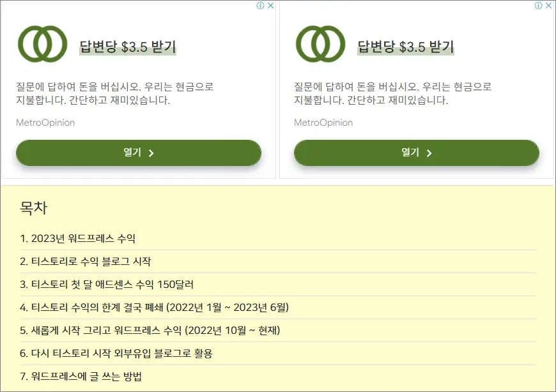Jump to section 1. 2023년 워드프레스 수익
The width and height of the screenshot is (556, 392).
78,239
